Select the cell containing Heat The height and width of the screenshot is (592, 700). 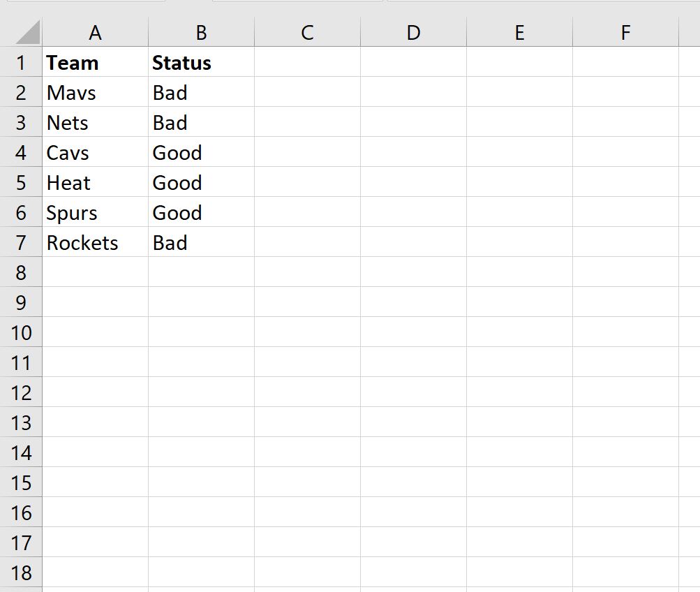(95, 182)
